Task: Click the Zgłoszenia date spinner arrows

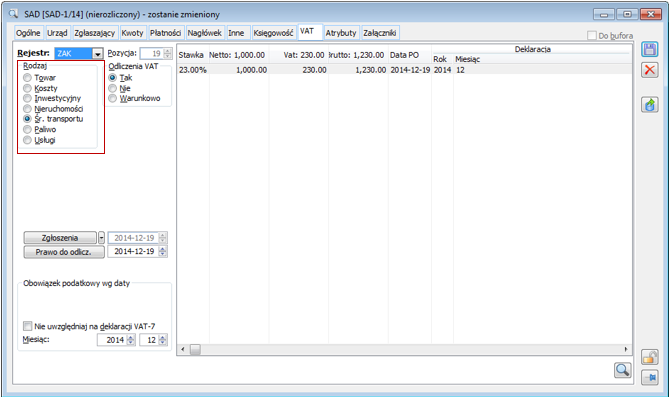Action: 163,238
